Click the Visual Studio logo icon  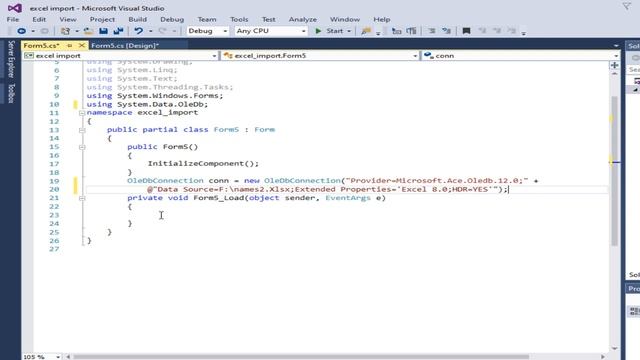click(15, 8)
